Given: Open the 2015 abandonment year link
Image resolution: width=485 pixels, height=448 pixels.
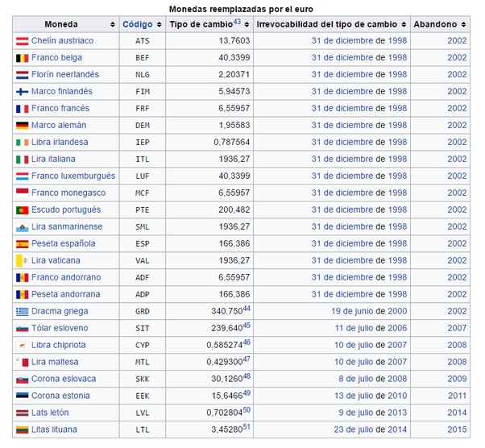Looking at the screenshot, I should point(457,429).
